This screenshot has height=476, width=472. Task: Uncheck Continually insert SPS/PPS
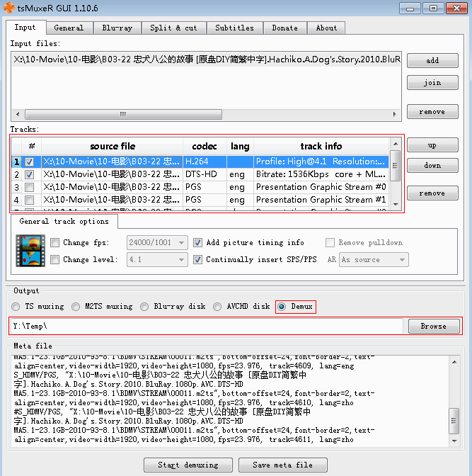(197, 259)
